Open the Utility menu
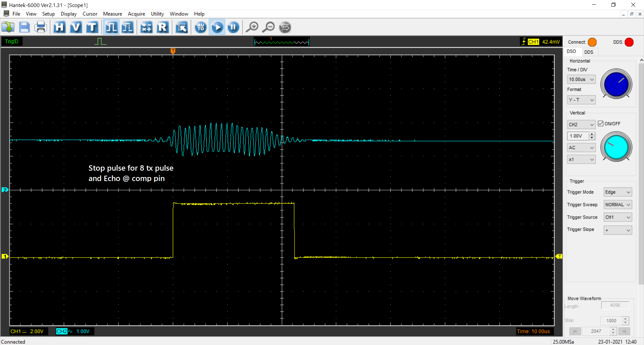This screenshot has height=345, width=644. coord(157,14)
